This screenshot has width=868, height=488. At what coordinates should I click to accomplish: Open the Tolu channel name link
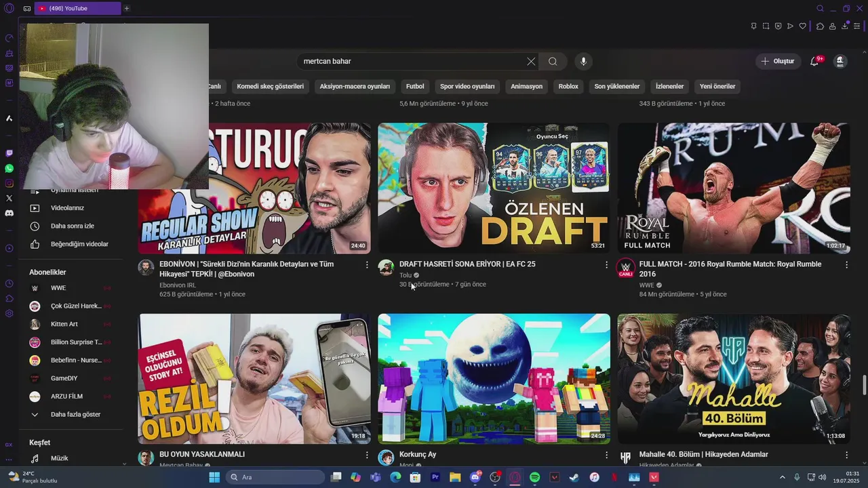point(406,275)
